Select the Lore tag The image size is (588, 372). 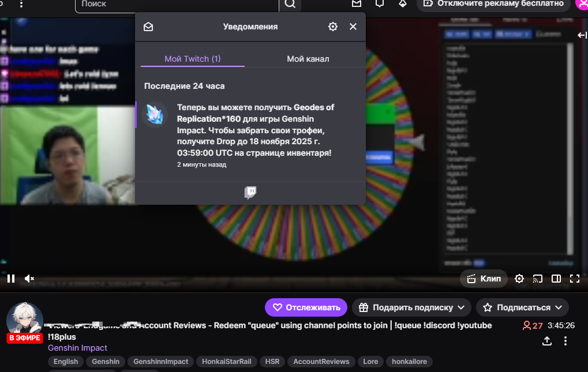coord(370,362)
